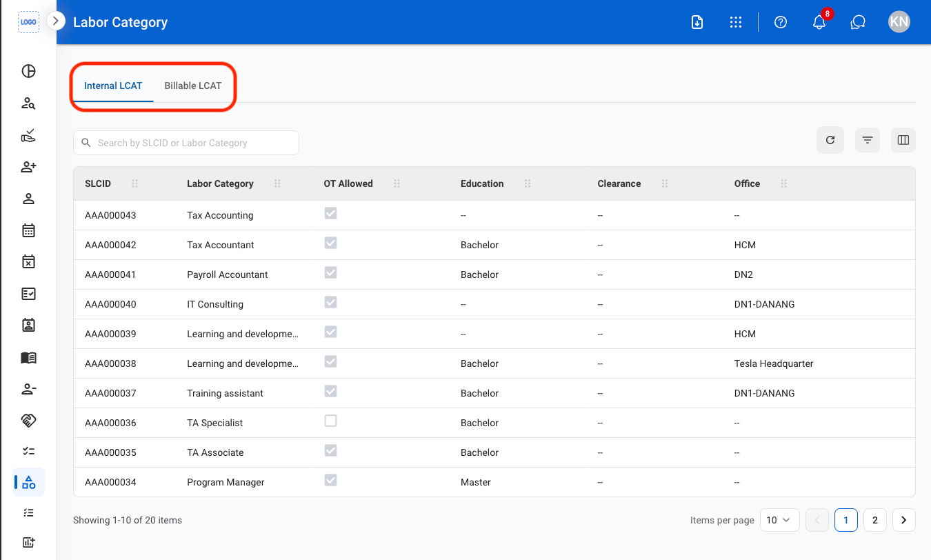Open the KN user avatar menu

899,22
